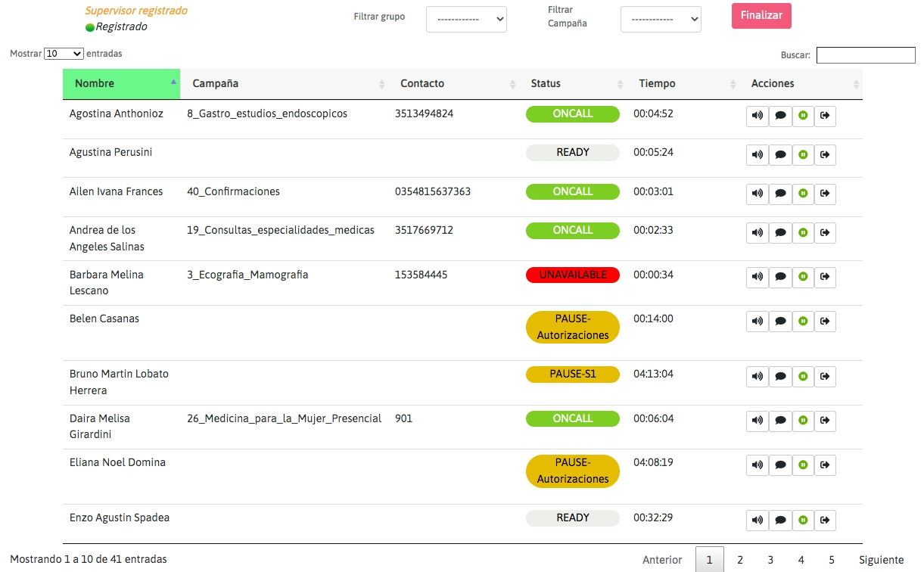Click the speaker icon in Belen Casanas row
924x572 pixels.
[x=757, y=321]
